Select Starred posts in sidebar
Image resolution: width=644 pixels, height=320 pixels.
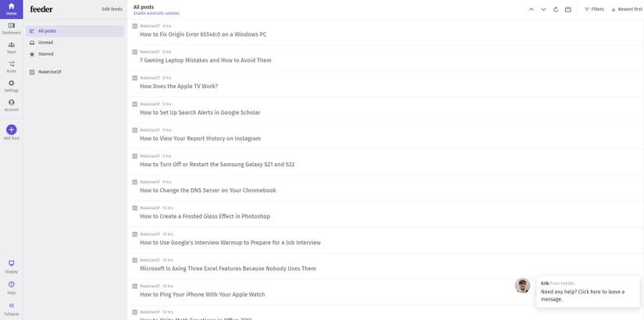pos(75,54)
